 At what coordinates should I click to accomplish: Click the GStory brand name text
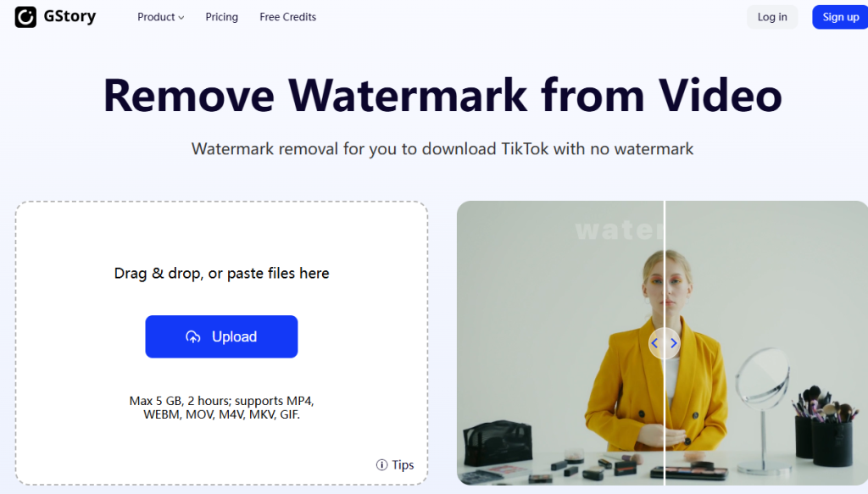click(70, 17)
